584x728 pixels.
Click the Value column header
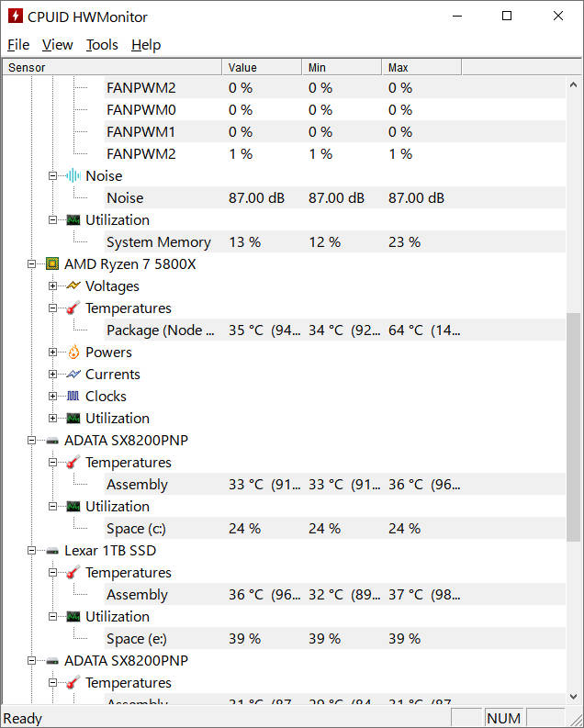pyautogui.click(x=262, y=67)
